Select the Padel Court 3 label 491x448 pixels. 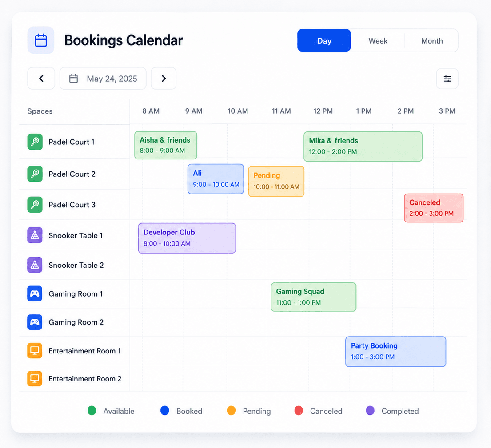pos(72,205)
